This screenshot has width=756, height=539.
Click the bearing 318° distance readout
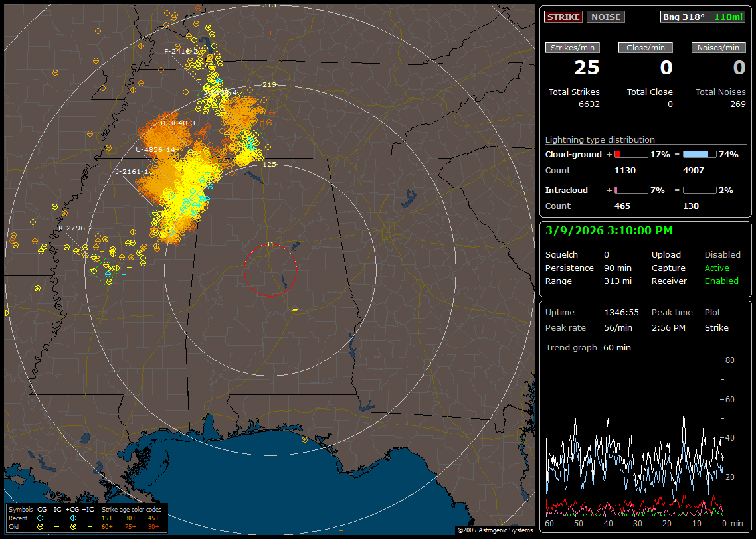(703, 17)
